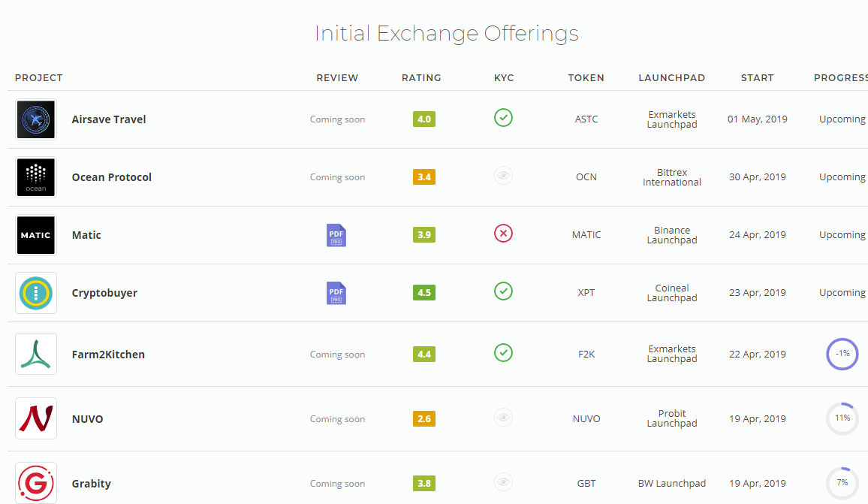
Task: Click Farm2Kitchen's 4.4 rating badge
Action: click(424, 355)
